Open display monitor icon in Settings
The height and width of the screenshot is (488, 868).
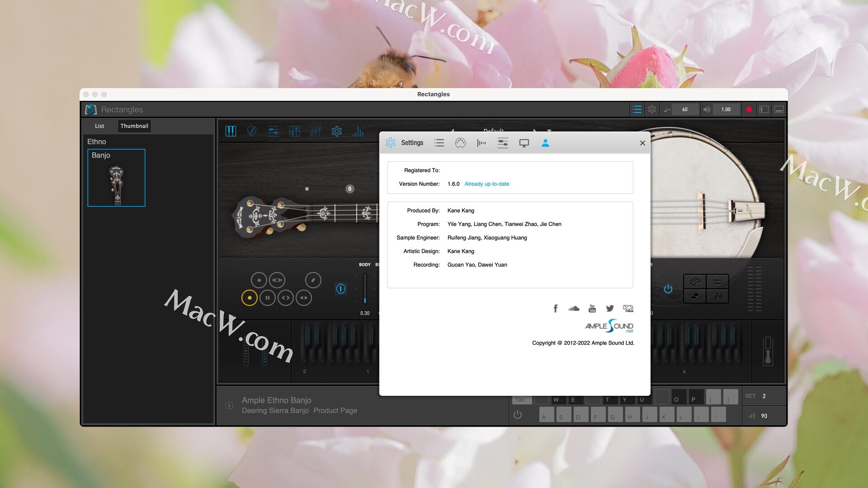(524, 143)
